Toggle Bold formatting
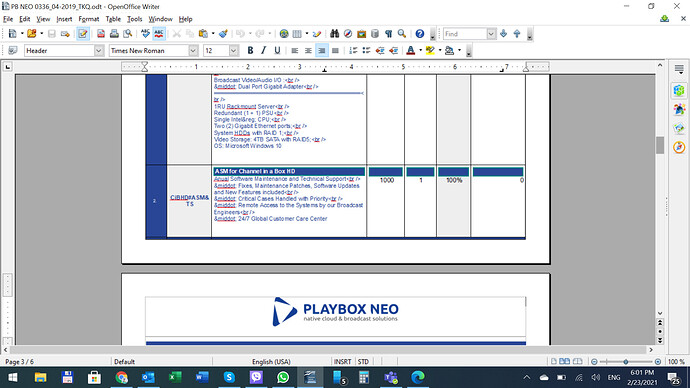Viewport: 690px width, 388px height. tap(250, 51)
